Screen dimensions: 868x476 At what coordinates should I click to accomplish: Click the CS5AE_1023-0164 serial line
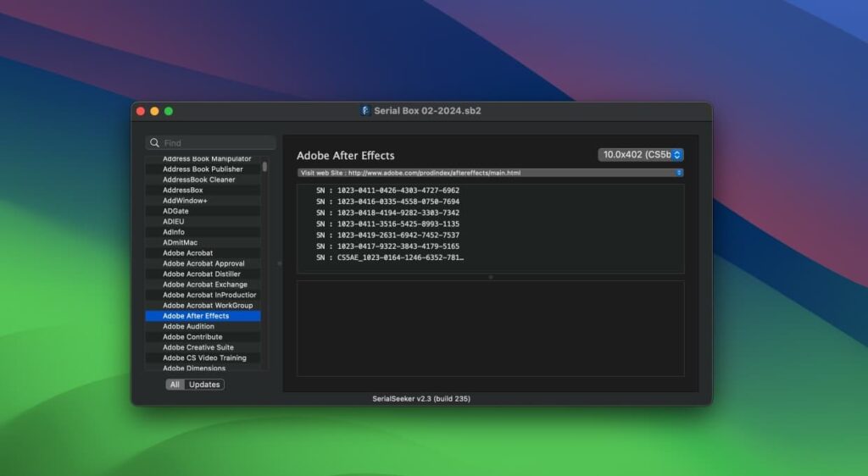coord(390,257)
